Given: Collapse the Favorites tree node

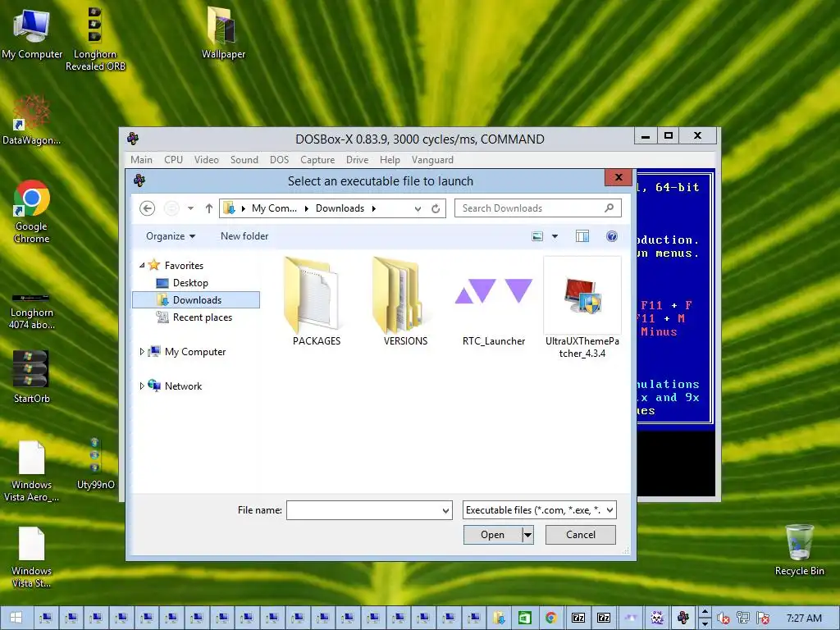Looking at the screenshot, I should point(142,265).
